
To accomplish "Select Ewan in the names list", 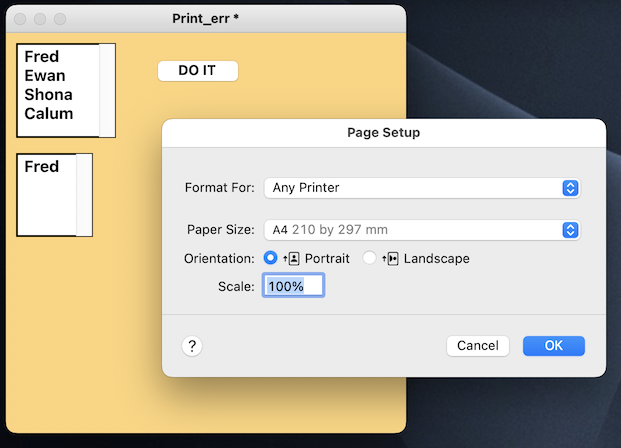I will tap(45, 76).
